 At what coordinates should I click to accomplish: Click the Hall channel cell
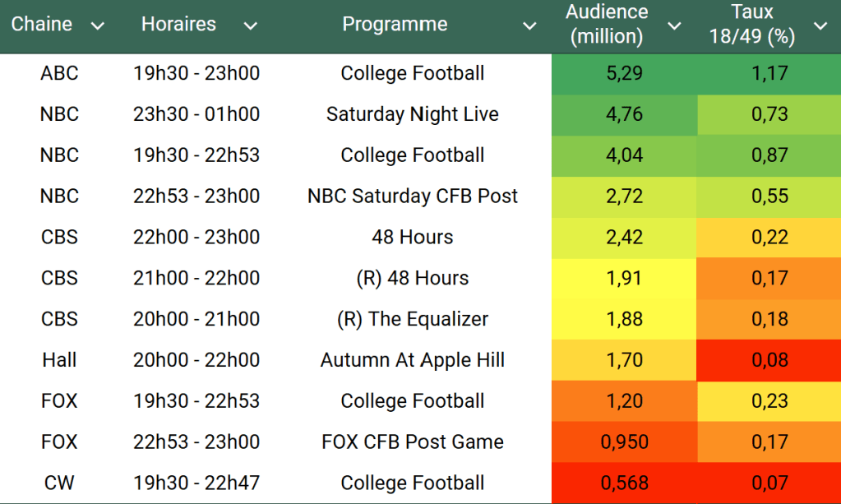point(59,360)
